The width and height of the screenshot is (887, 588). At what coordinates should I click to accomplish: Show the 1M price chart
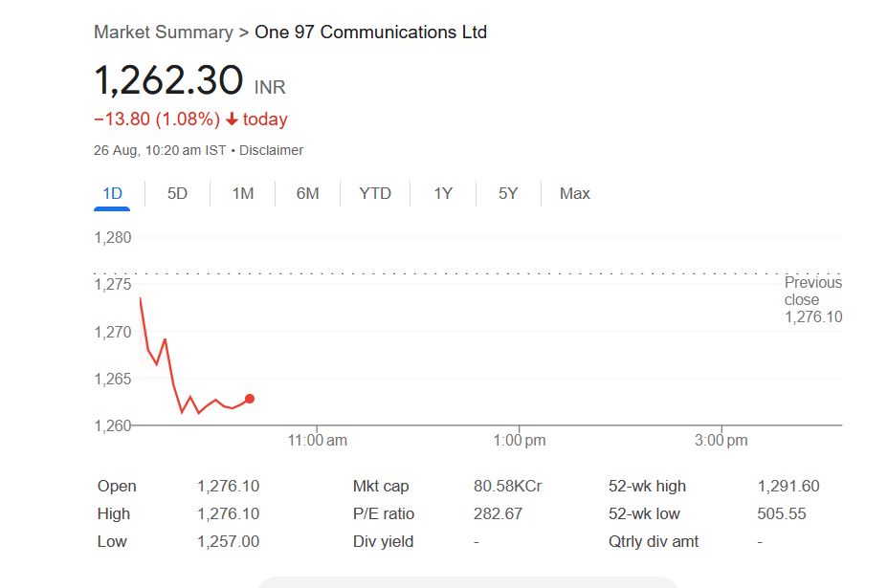[x=243, y=193]
